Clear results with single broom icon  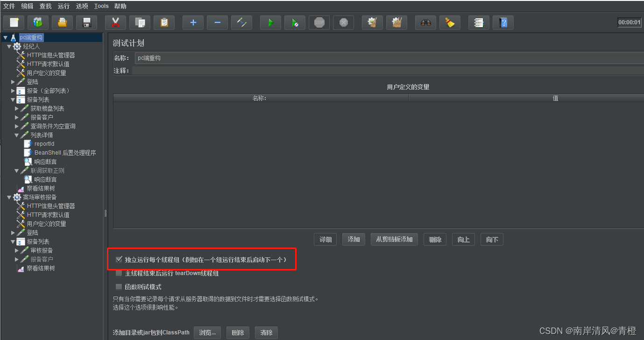point(372,22)
